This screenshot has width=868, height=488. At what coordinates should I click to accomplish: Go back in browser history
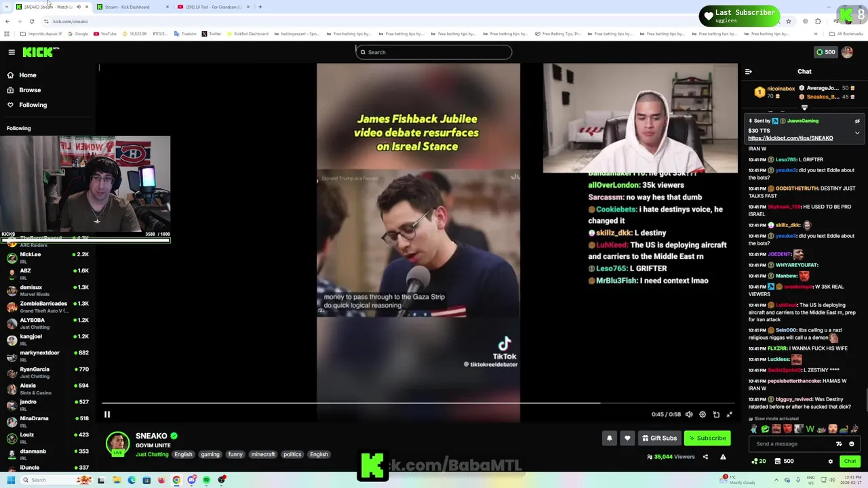[7, 22]
